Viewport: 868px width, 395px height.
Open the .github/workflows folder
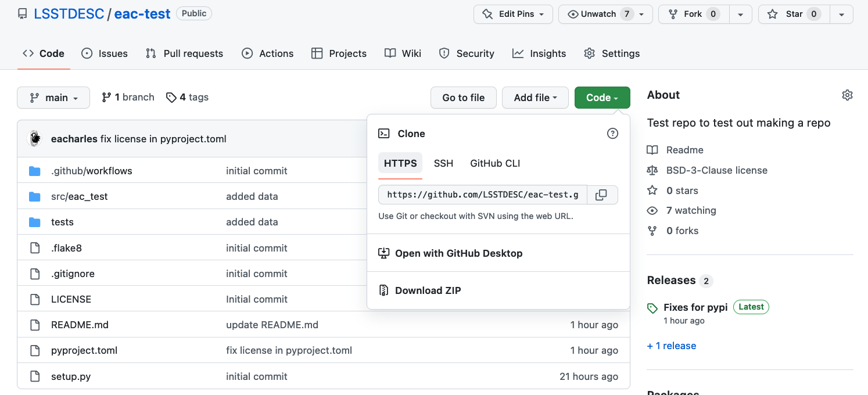[x=92, y=171]
